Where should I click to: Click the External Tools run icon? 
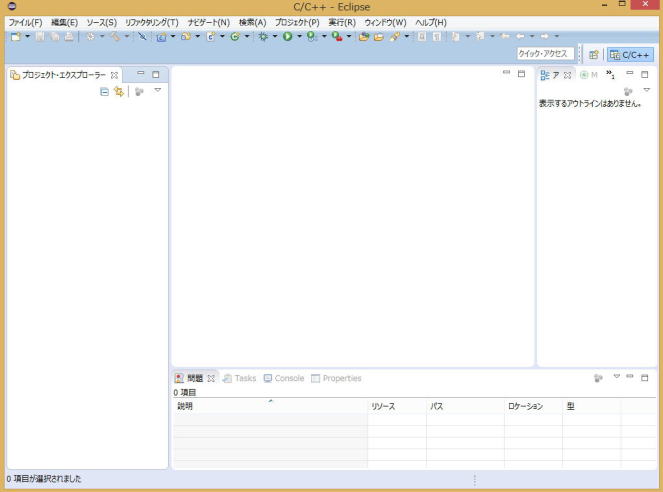pyautogui.click(x=337, y=37)
